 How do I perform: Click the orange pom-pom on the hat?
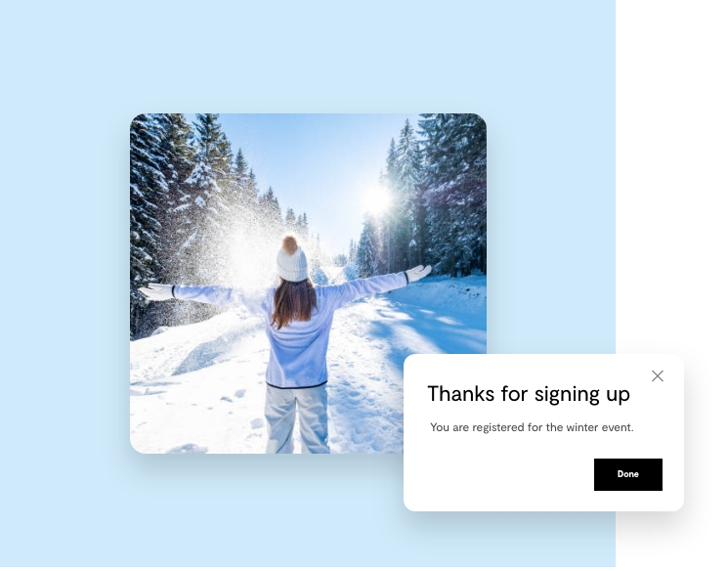[x=291, y=245]
